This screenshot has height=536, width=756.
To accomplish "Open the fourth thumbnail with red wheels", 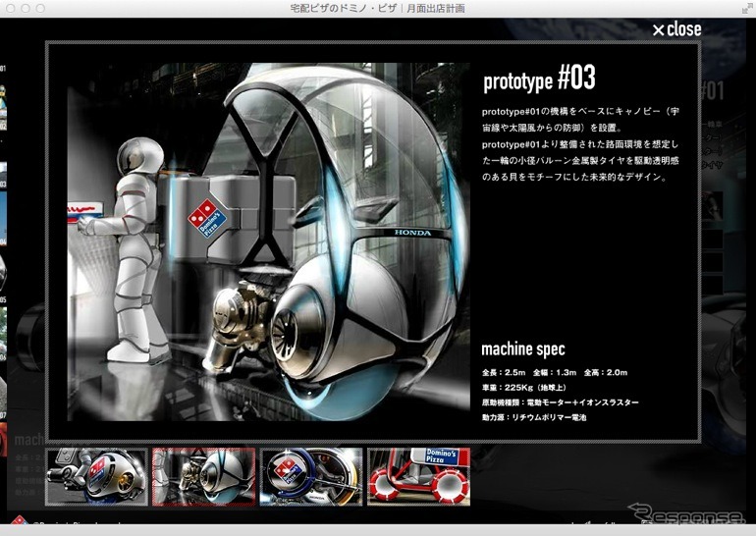I will pos(418,477).
